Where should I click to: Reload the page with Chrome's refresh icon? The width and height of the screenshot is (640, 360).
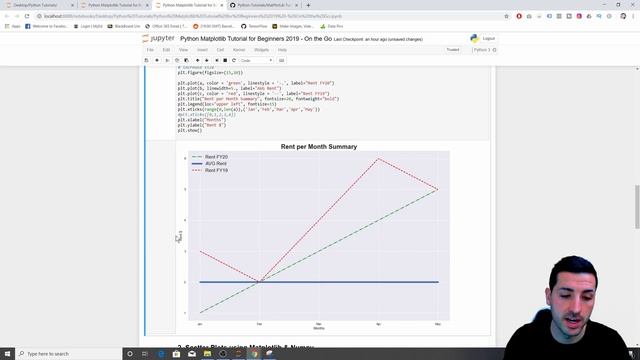coord(27,16)
